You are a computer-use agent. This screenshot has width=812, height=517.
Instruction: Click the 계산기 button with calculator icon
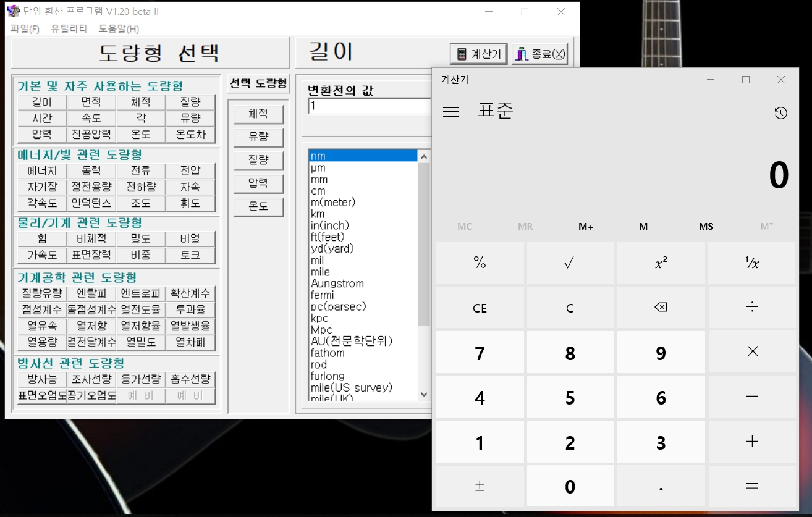[478, 54]
